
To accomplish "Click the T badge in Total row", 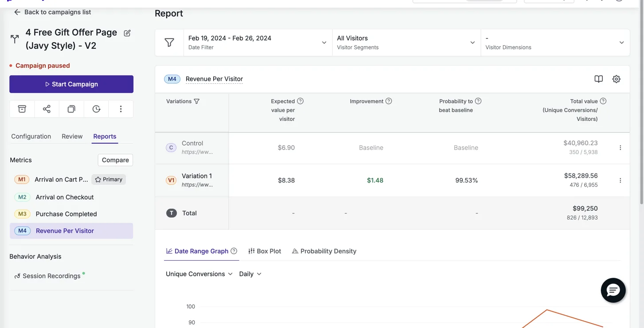I will 171,213.
